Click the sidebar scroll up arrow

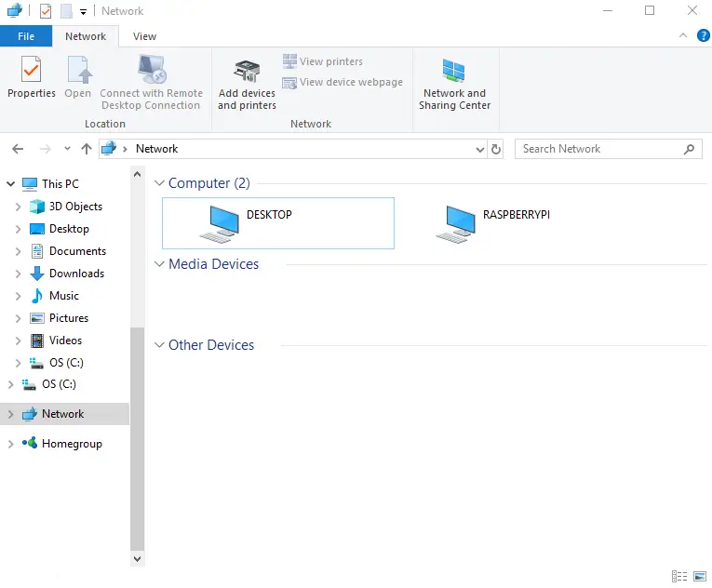click(137, 174)
